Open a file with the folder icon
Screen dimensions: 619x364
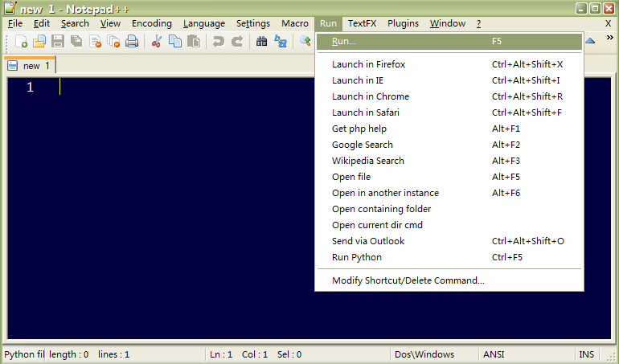[x=39, y=41]
